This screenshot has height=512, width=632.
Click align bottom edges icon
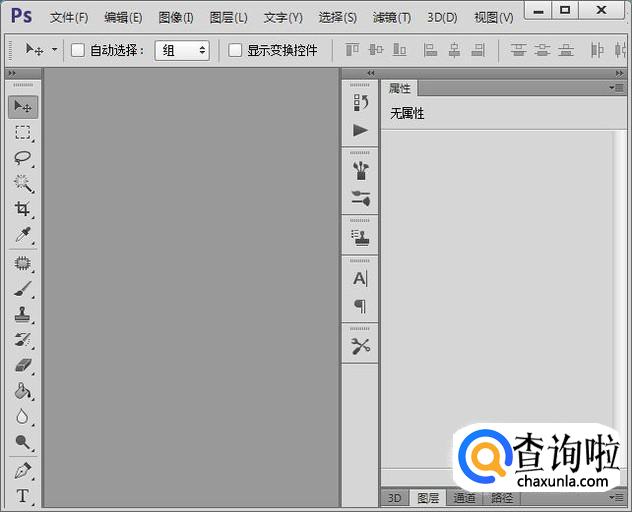(x=399, y=50)
